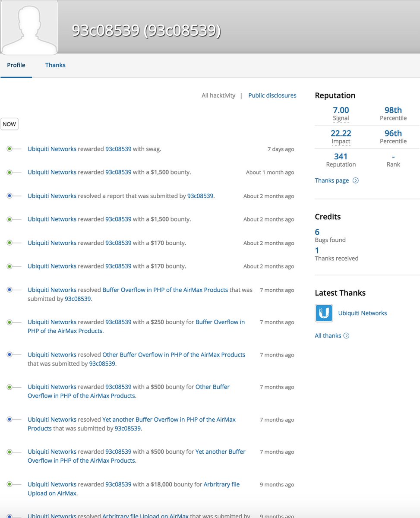Click the arrow icon beside Thanks page
The height and width of the screenshot is (518, 420).
(x=356, y=180)
